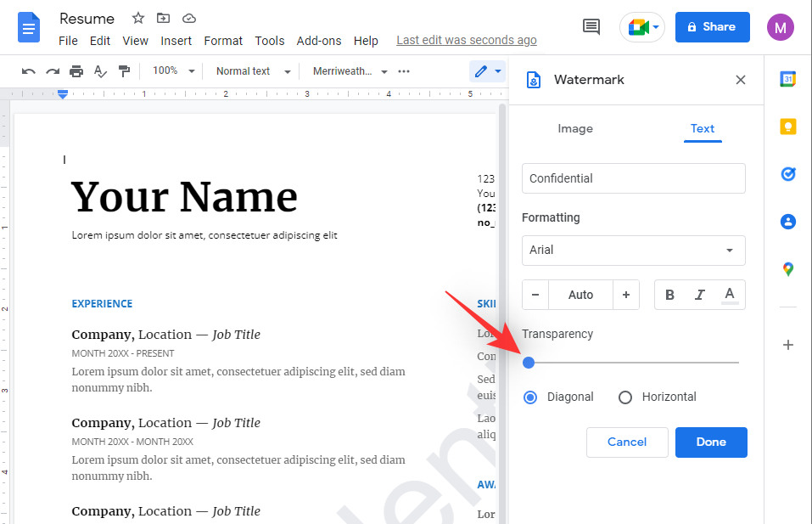The width and height of the screenshot is (812, 524).
Task: Print the document
Action: [x=76, y=71]
